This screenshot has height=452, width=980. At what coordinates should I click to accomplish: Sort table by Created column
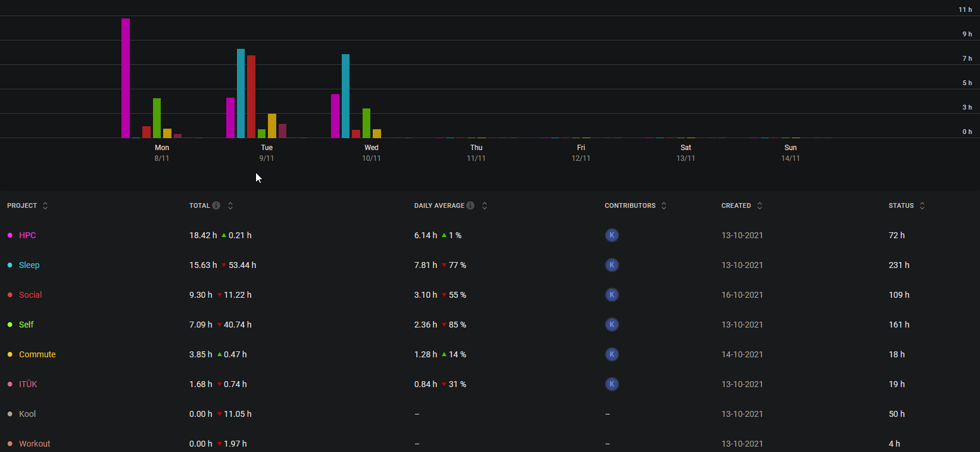[760, 205]
